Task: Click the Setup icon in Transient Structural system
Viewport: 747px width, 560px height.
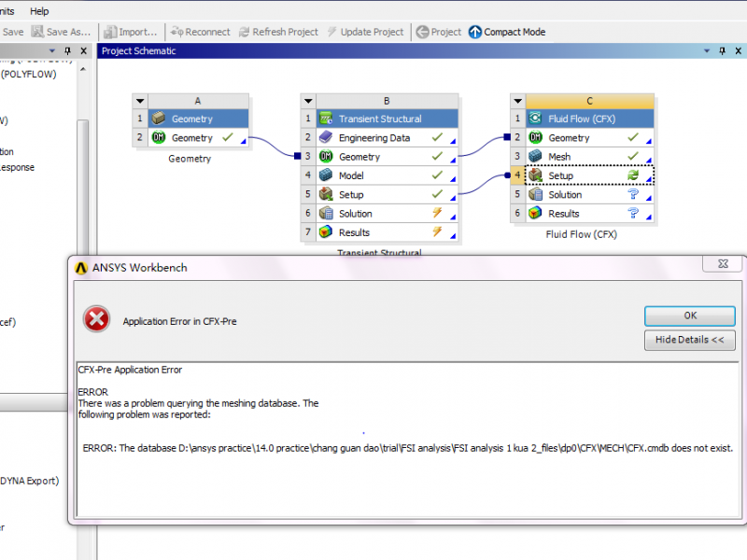Action: coord(326,194)
